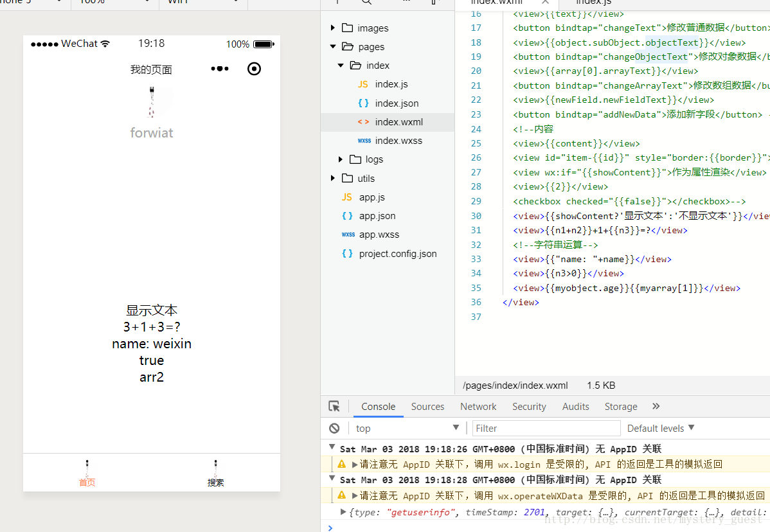
Task: Click the 'name: weixin' text in simulator
Action: click(x=152, y=344)
